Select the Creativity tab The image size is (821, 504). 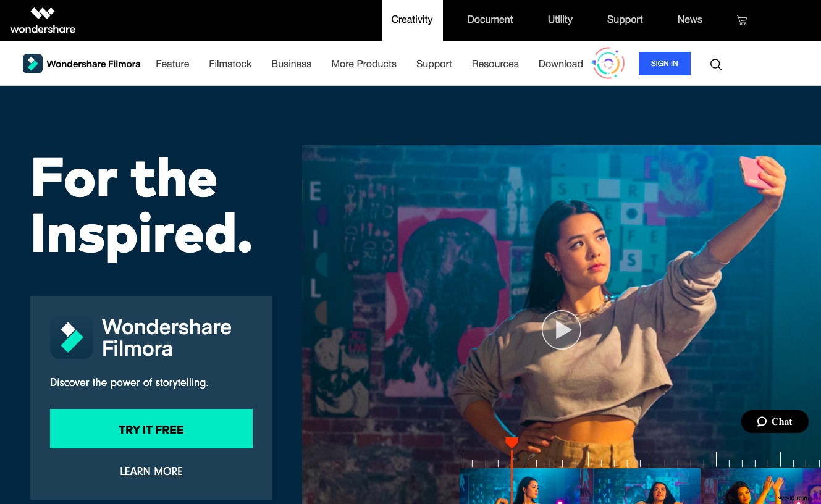pos(412,20)
